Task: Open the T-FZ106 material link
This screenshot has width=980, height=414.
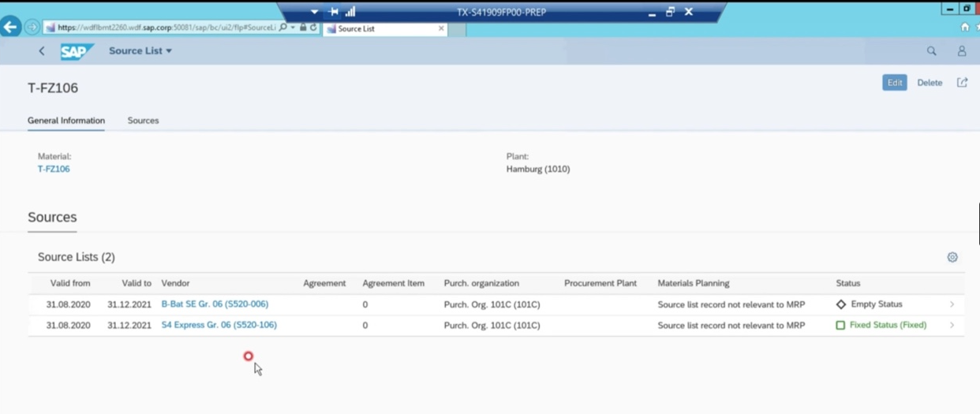Action: point(54,169)
